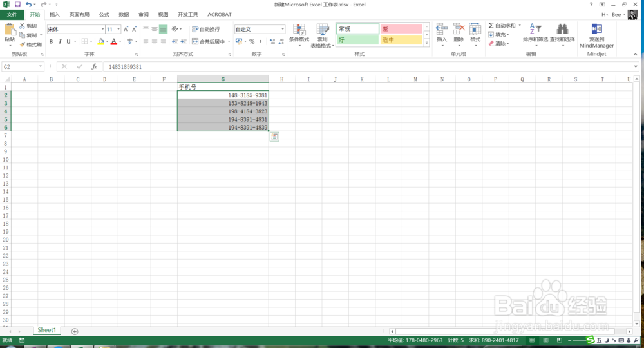644x348 pixels.
Task: Click the comma style icon
Action: (260, 41)
